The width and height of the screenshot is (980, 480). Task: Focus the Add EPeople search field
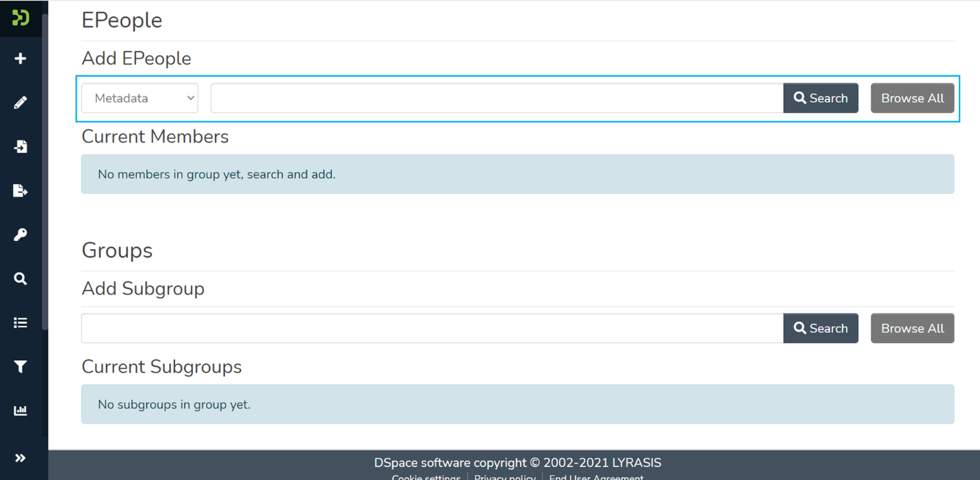[x=497, y=98]
